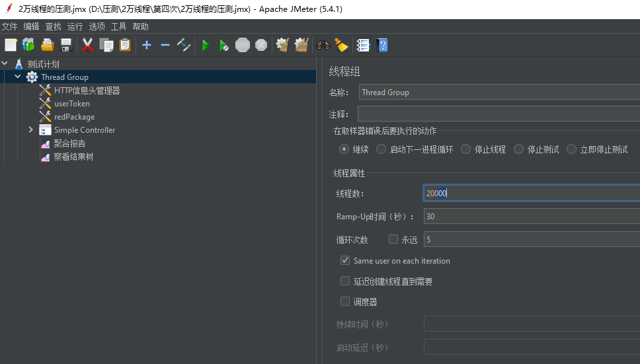Click the Shutdown threads icon
The width and height of the screenshot is (640, 364).
click(x=261, y=45)
